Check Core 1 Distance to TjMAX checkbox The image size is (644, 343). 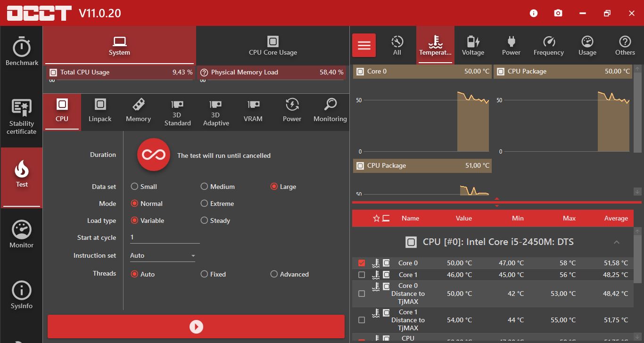pos(362,320)
